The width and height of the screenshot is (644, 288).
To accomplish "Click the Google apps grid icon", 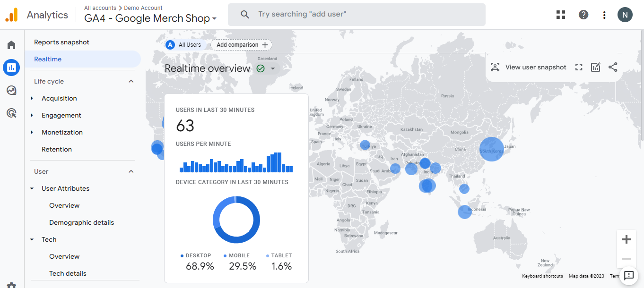I will tap(561, 15).
